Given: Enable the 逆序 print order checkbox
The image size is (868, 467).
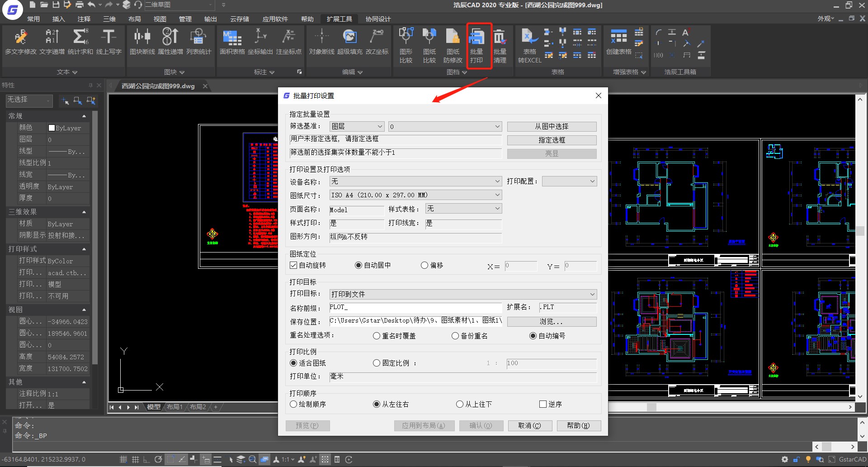Looking at the screenshot, I should [542, 404].
